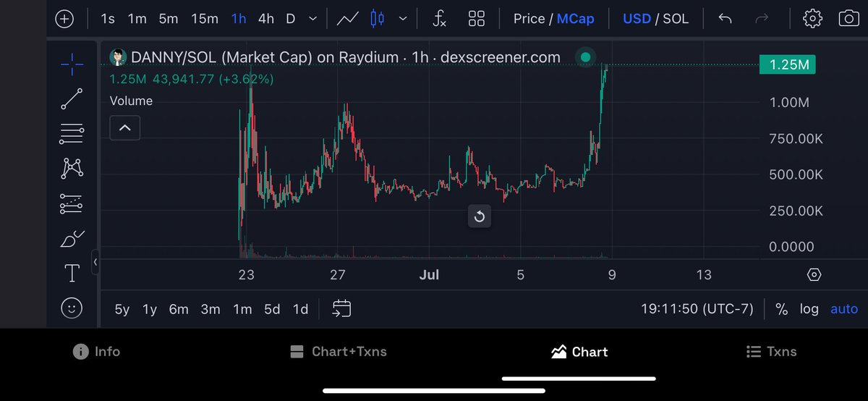Select the 15m timeframe

(x=205, y=19)
